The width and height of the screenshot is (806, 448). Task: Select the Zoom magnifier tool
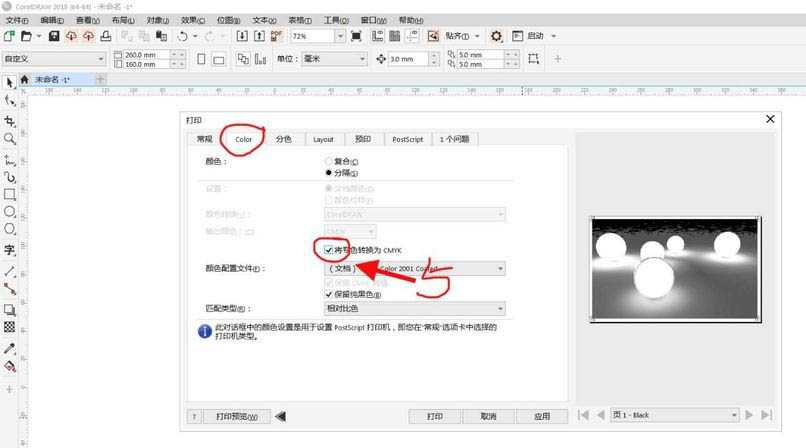10,139
